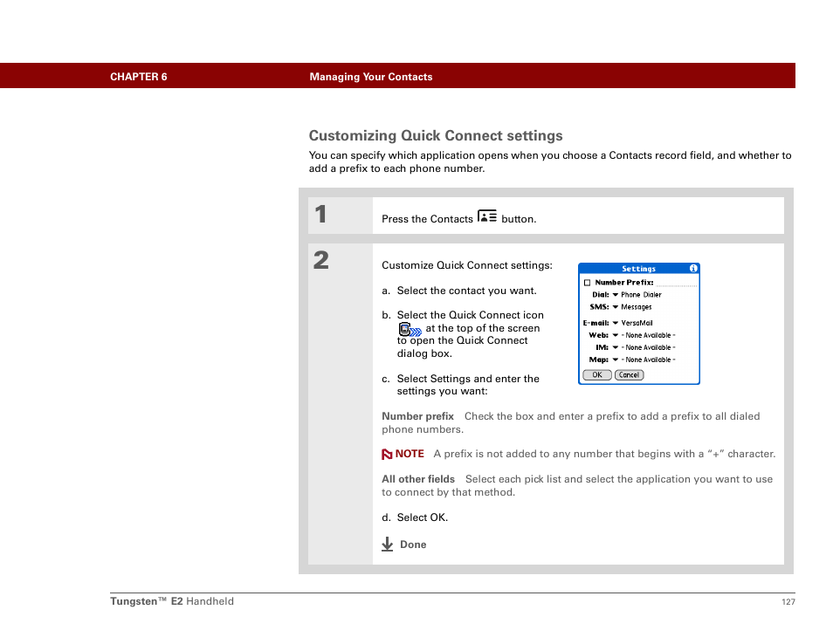Open the E-mail pick list arrow

[x=616, y=323]
